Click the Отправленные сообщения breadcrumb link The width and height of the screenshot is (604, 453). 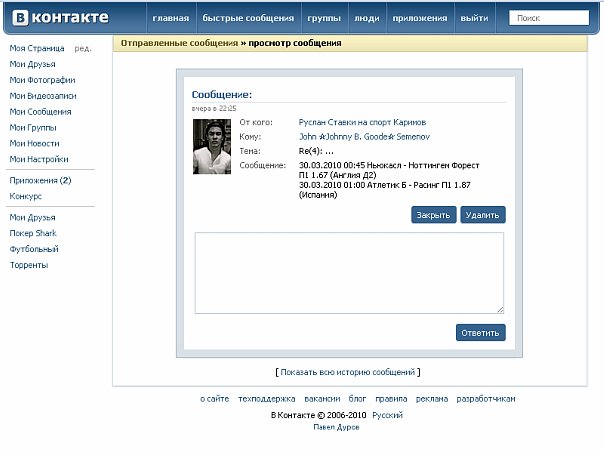coord(178,43)
